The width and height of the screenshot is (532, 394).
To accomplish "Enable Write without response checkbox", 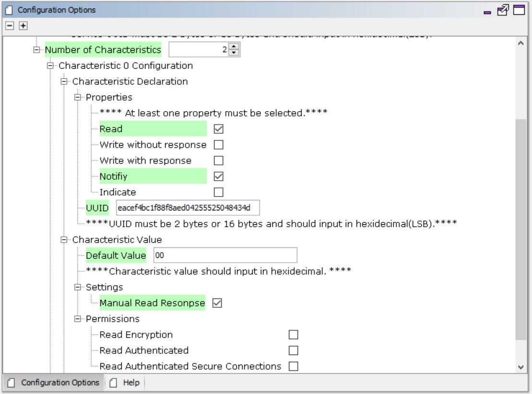I will coord(218,145).
